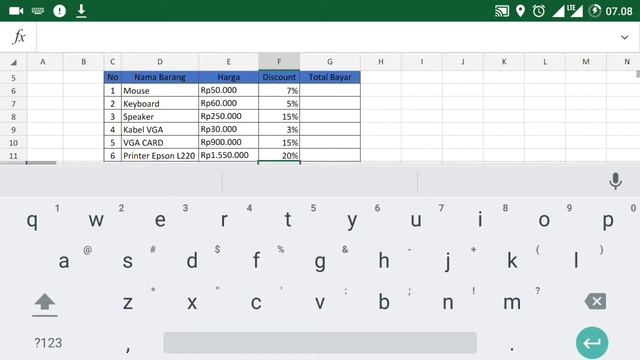Viewport: 640px width, 360px height.
Task: Select the '3%' discount cell
Action: click(x=279, y=129)
